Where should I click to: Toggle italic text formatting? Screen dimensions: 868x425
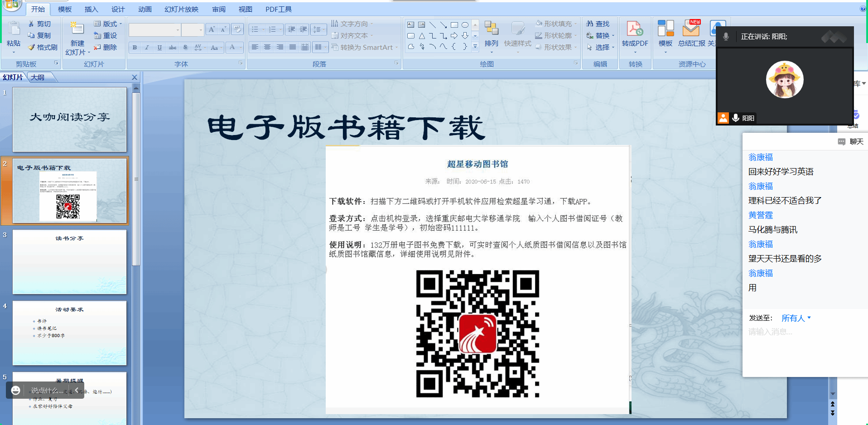147,47
